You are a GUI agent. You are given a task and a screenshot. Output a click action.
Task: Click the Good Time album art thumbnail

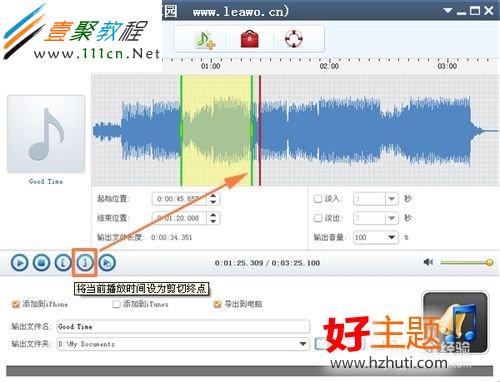tap(46, 134)
